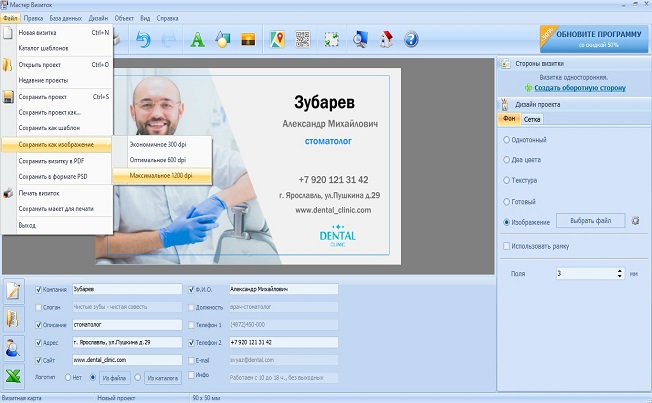Switch to the Фон tab
This screenshot has width=652, height=403.
(x=509, y=119)
